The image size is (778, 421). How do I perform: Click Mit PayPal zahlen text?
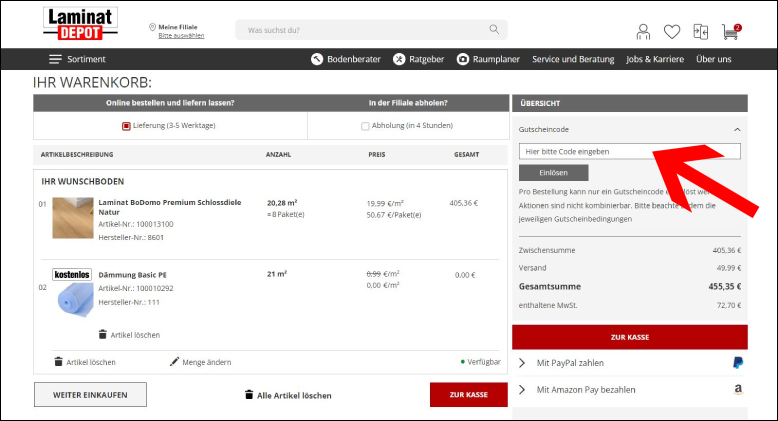tap(570, 363)
